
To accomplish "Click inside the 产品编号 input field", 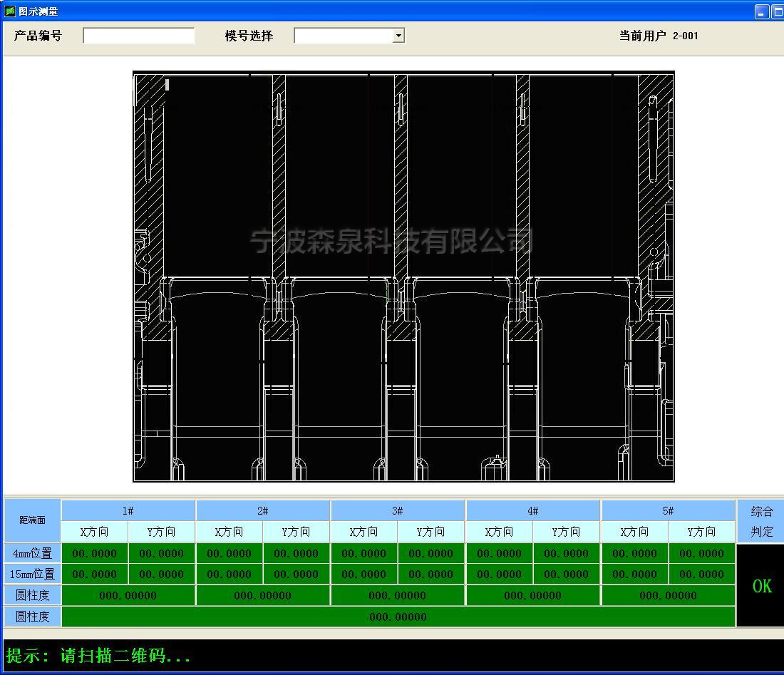I will click(138, 35).
